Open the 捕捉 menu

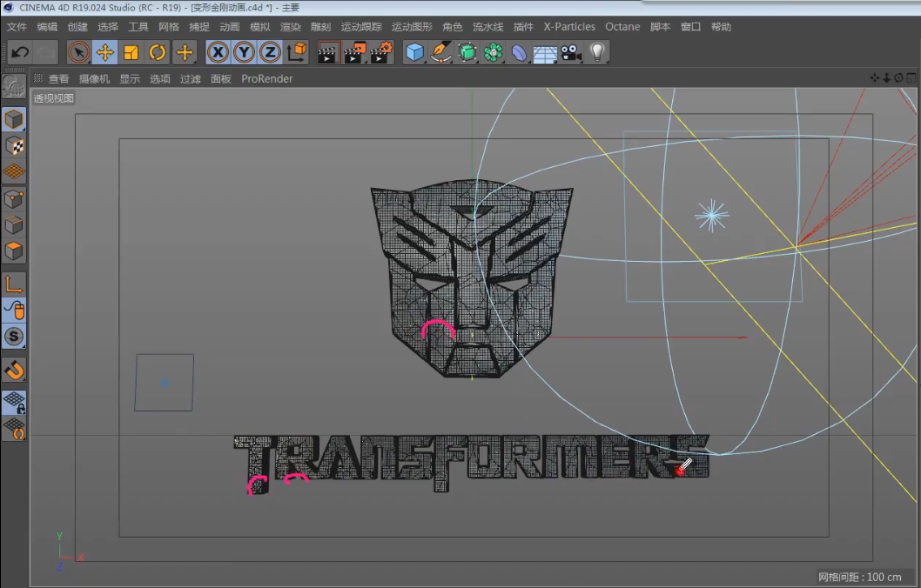(199, 27)
